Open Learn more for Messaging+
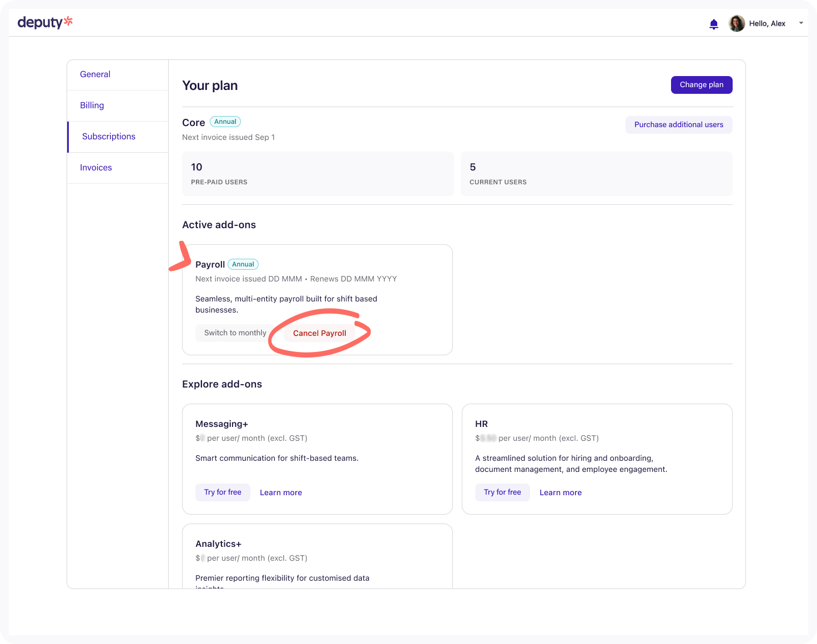The width and height of the screenshot is (817, 644). (x=281, y=492)
